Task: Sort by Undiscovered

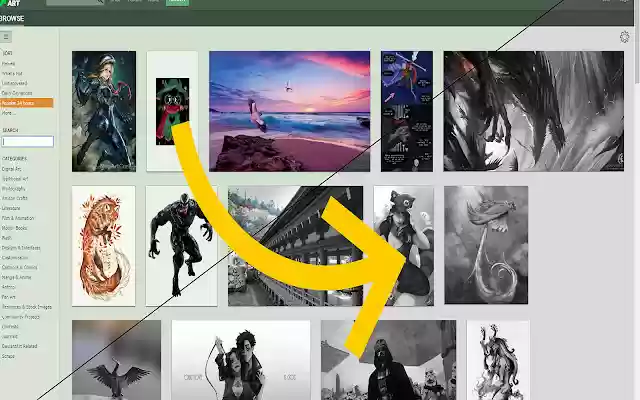Action: (x=14, y=83)
